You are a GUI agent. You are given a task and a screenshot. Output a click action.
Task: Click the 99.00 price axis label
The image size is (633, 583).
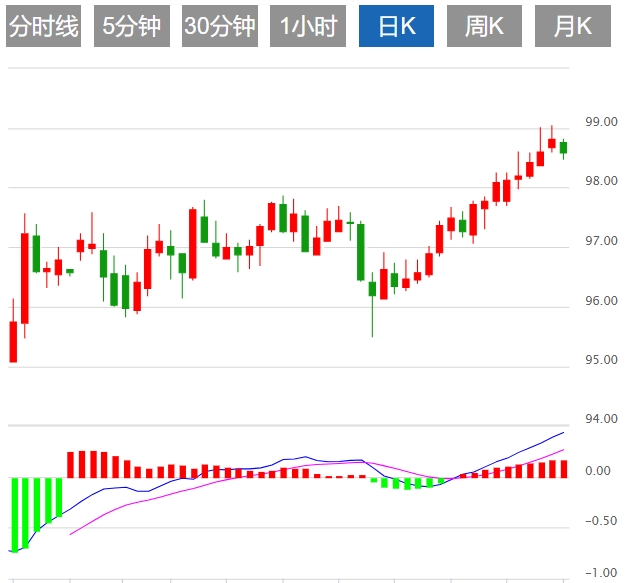[602, 122]
